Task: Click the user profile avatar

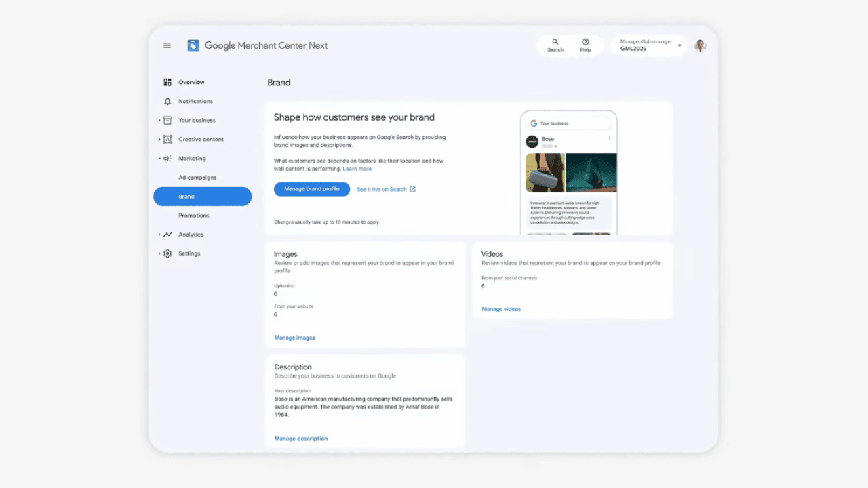Action: coord(701,45)
